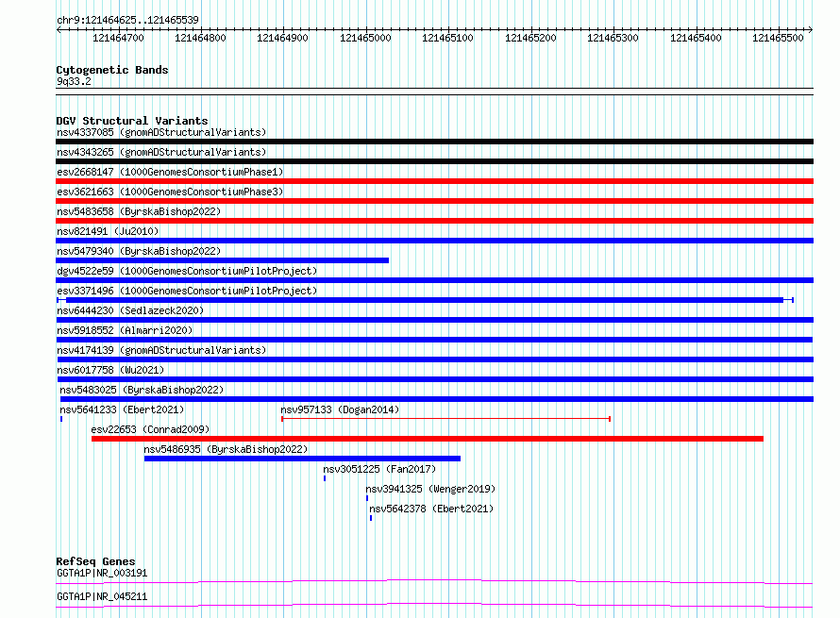Click nsv5479340 ByrskaBishop2022 label

pos(139,251)
